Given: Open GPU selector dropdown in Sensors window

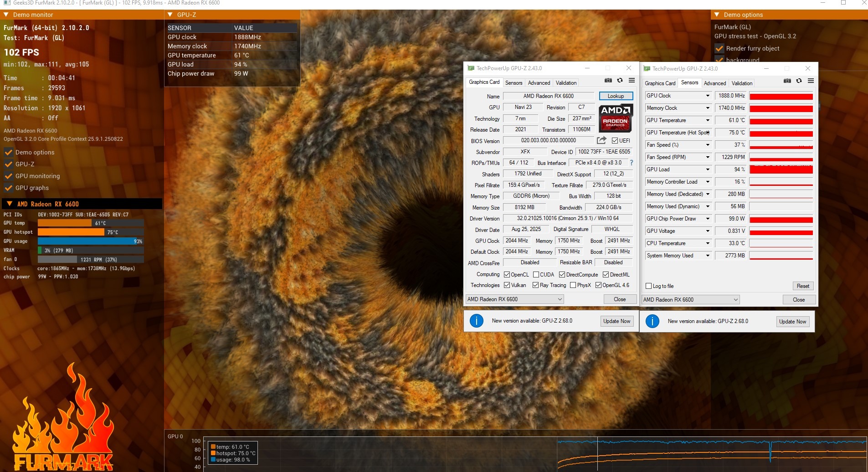Looking at the screenshot, I should point(690,300).
